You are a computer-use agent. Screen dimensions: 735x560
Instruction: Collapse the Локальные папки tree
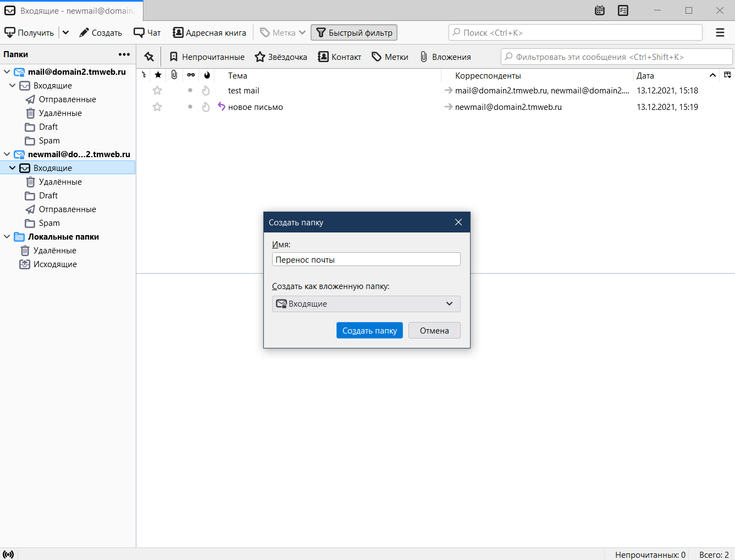pyautogui.click(x=7, y=237)
